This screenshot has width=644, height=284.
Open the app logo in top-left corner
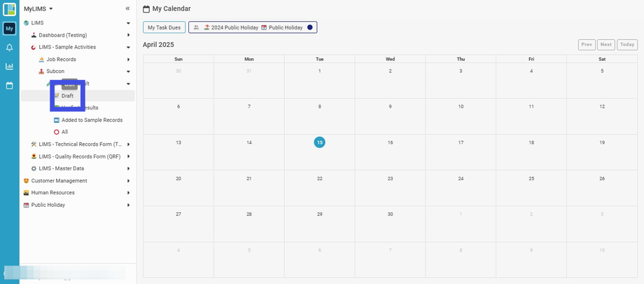[9, 9]
